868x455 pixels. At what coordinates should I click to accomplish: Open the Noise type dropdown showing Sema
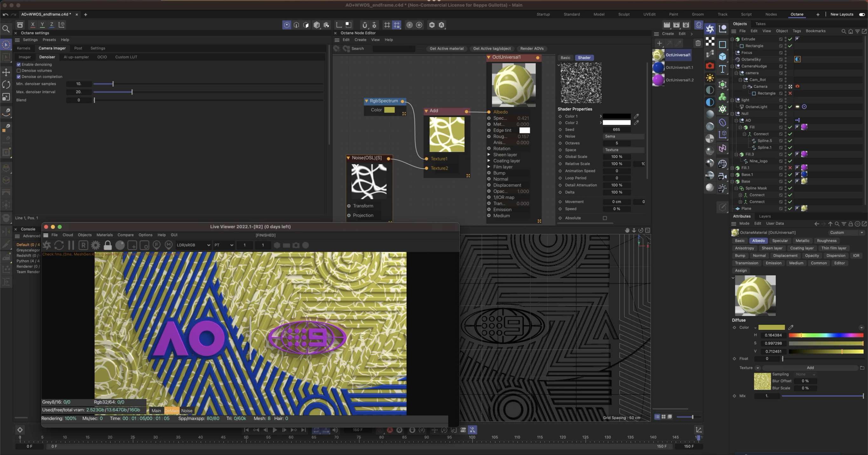623,137
